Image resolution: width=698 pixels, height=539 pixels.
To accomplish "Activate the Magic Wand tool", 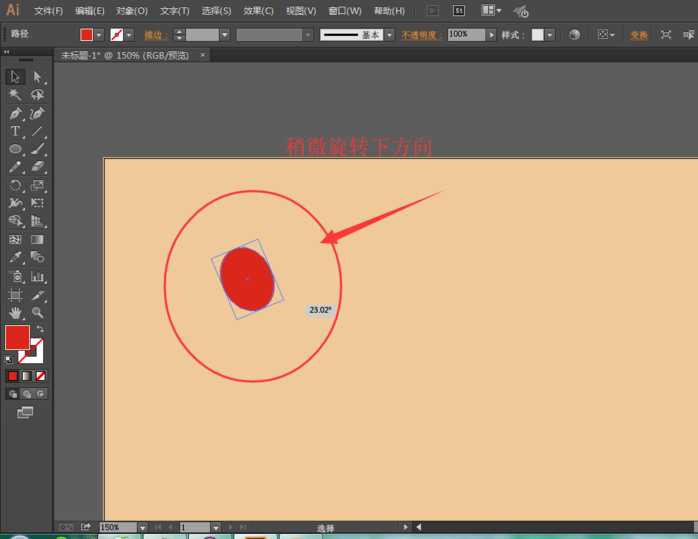I will point(15,95).
